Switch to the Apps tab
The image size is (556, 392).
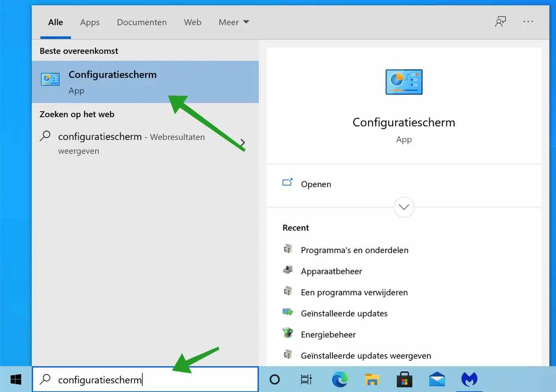[x=90, y=22]
